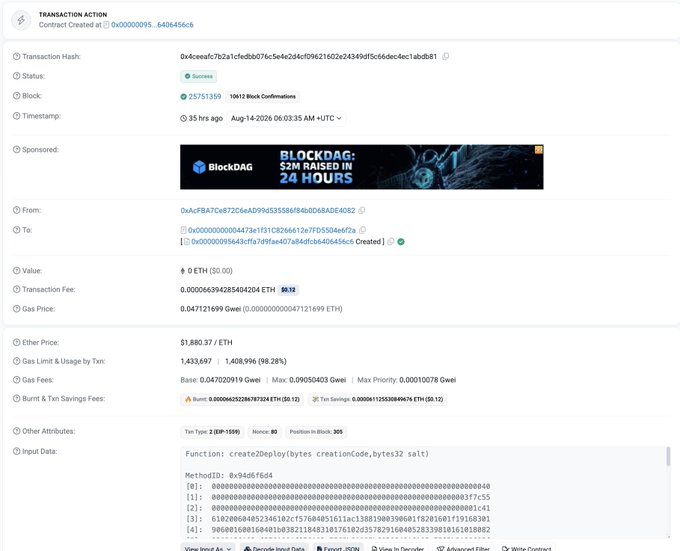
Task: Click the gas limit value 1,433,697
Action: pyautogui.click(x=196, y=361)
